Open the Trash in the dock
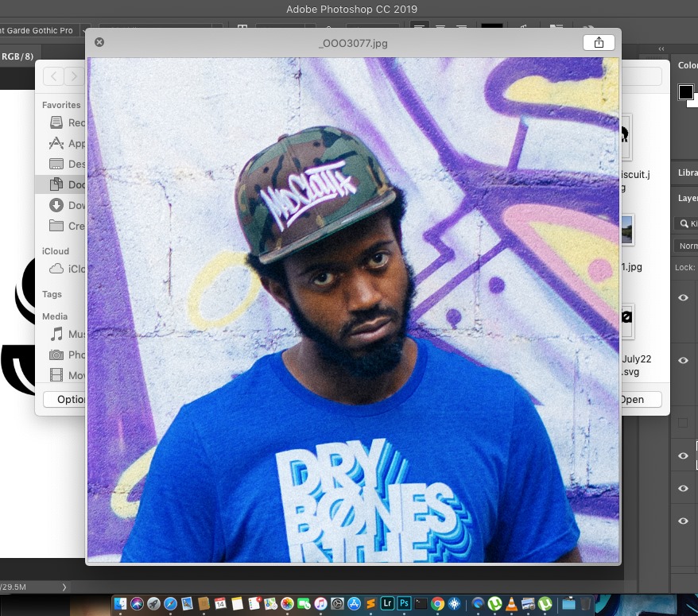 586,604
